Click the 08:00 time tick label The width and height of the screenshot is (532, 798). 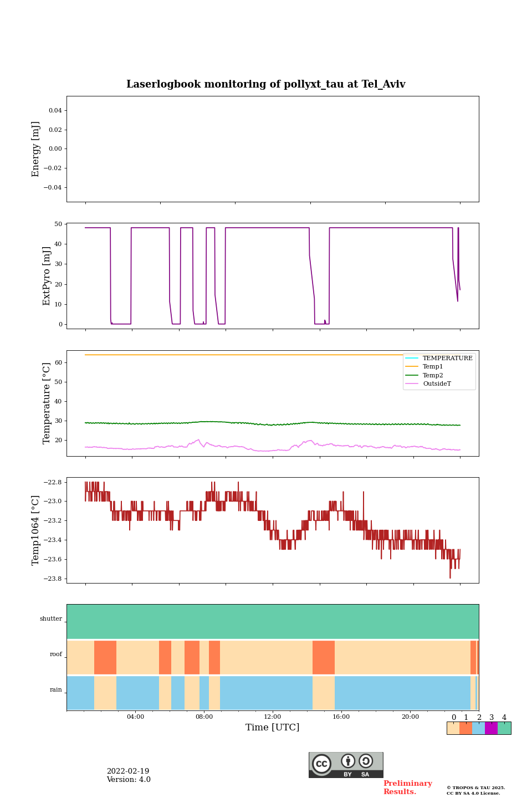(204, 717)
